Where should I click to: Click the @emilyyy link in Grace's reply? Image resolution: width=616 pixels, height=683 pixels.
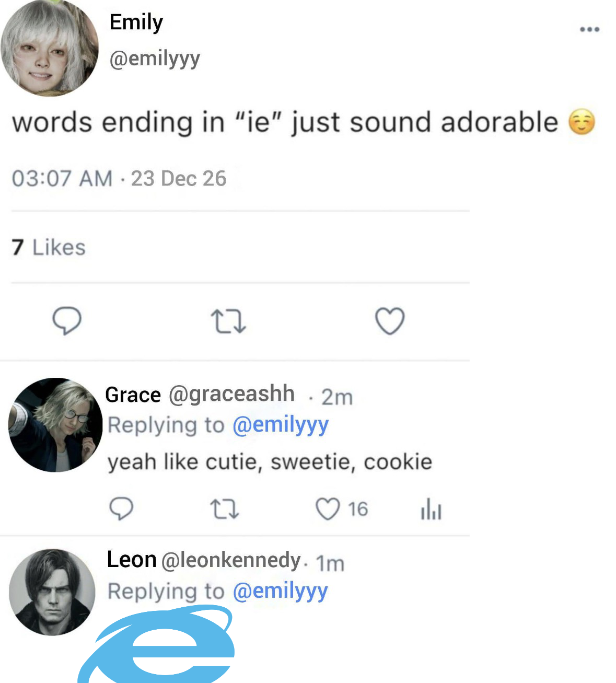280,425
